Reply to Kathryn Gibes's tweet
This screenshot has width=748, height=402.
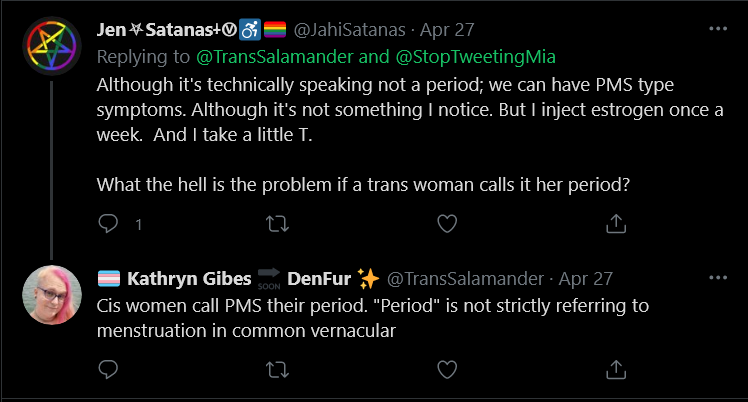pyautogui.click(x=108, y=369)
